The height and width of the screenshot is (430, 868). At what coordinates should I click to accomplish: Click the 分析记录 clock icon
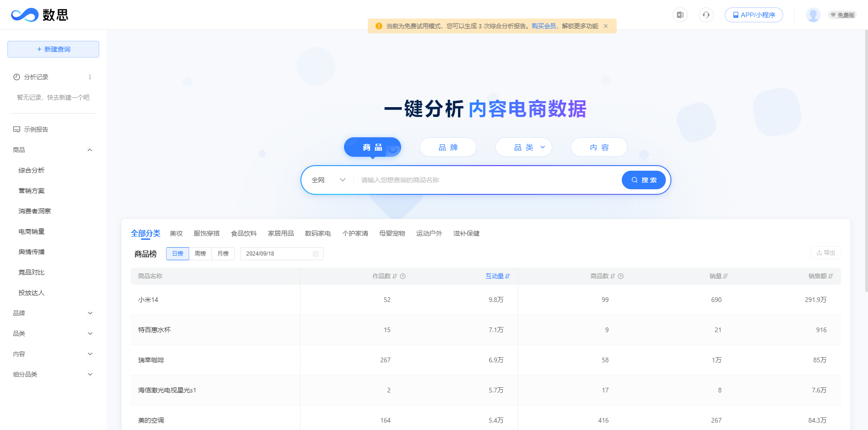(17, 77)
